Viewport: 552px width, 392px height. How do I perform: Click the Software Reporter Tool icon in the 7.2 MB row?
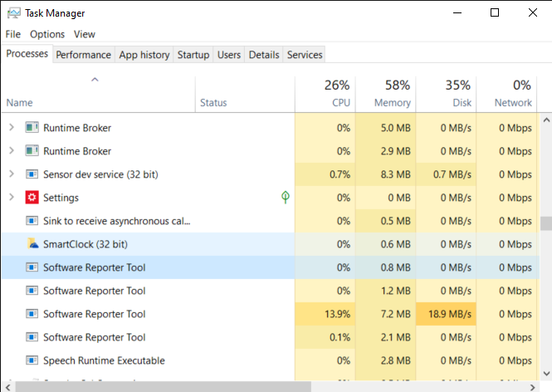tap(32, 313)
